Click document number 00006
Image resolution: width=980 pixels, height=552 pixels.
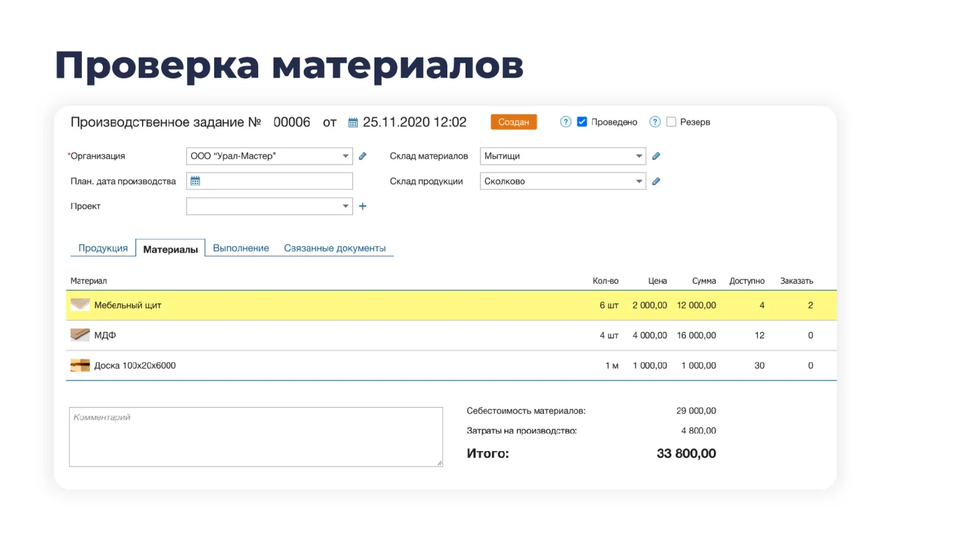pos(292,123)
